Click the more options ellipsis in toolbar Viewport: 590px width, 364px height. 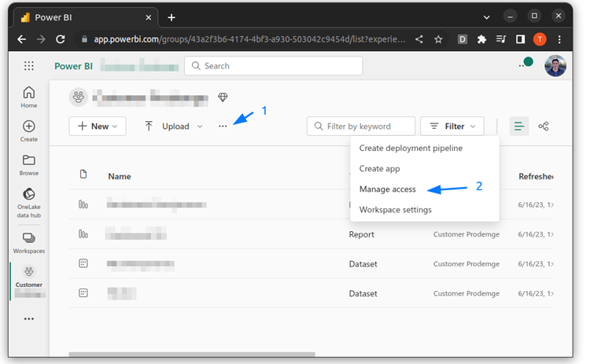(x=223, y=127)
